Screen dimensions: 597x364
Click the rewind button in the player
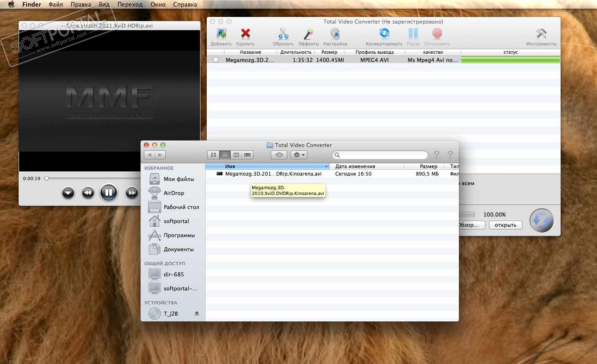click(88, 193)
